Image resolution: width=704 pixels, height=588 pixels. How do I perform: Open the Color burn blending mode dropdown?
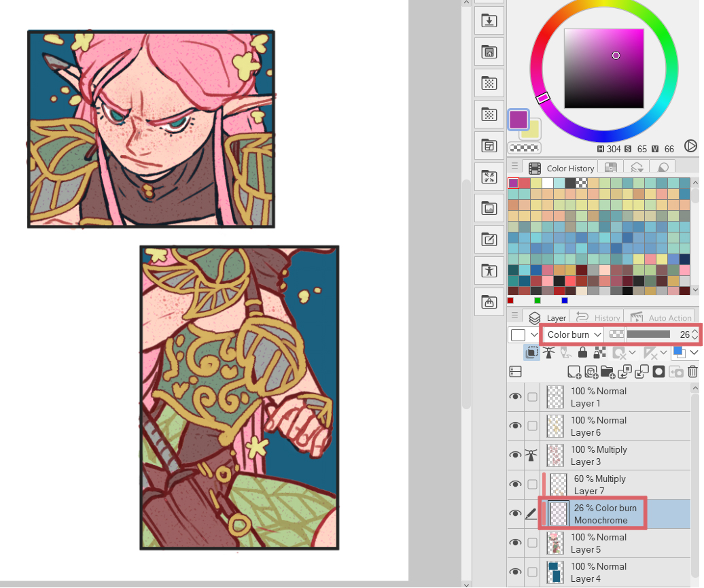(x=573, y=334)
